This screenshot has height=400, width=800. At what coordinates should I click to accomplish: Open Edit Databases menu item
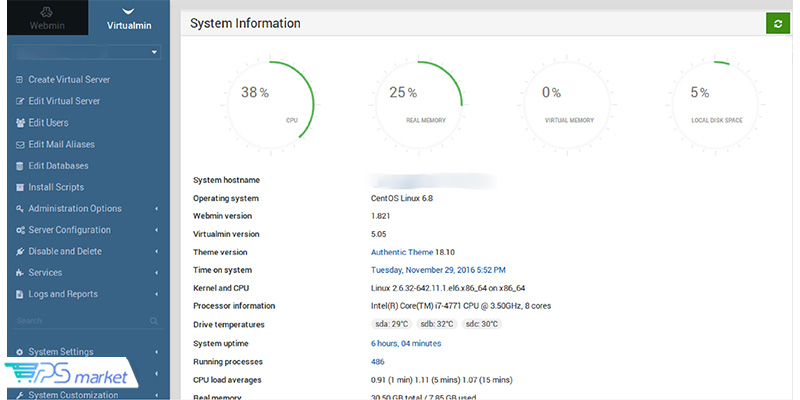(58, 166)
